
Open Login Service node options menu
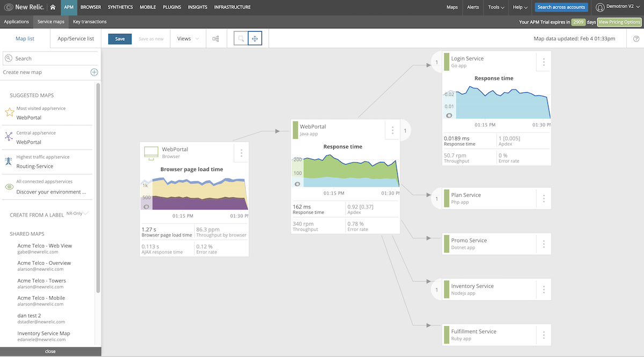pos(544,62)
